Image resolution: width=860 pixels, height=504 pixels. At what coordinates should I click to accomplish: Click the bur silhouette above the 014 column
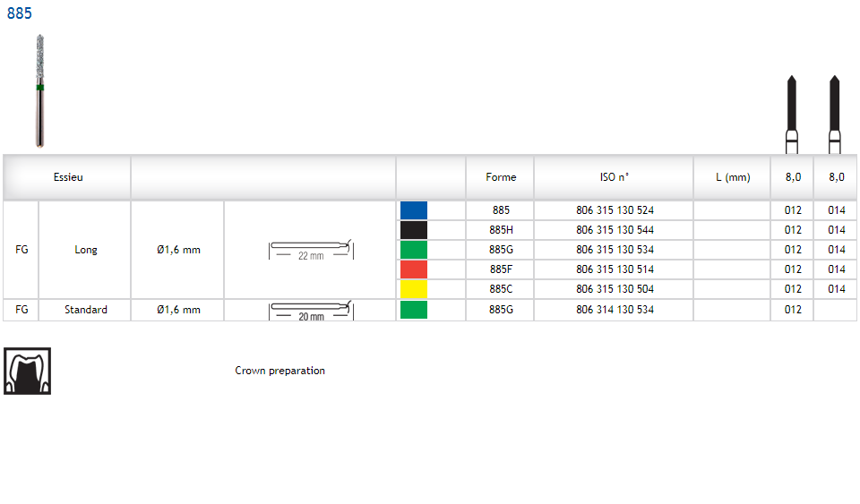tap(835, 114)
